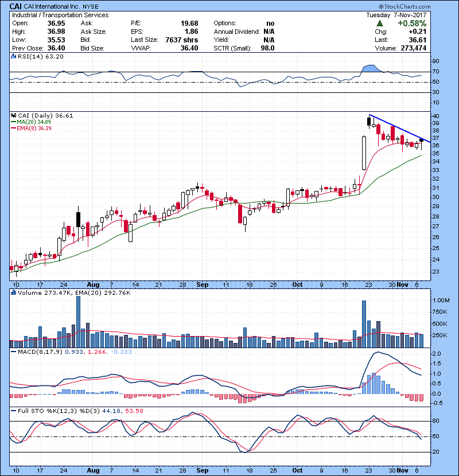459x476 pixels.
Task: Click the blue descending trendline on price chart
Action: (400, 128)
